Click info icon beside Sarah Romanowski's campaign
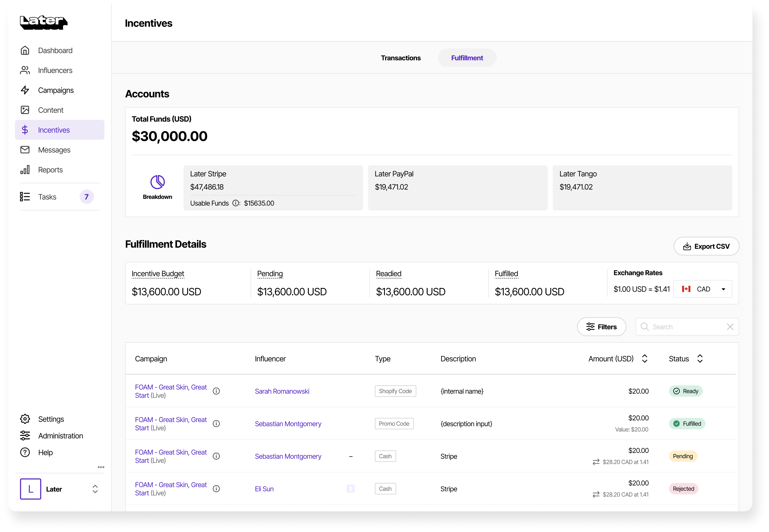The height and width of the screenshot is (532, 769). click(x=216, y=391)
